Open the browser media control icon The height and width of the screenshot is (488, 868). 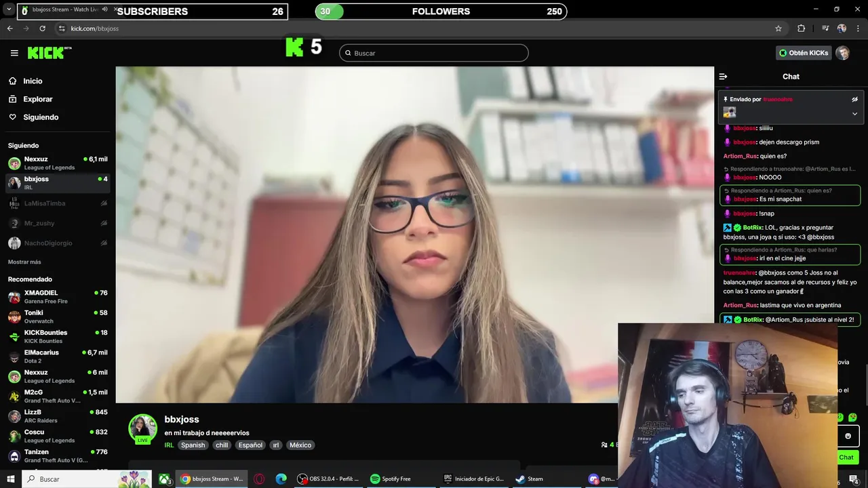coord(825,28)
